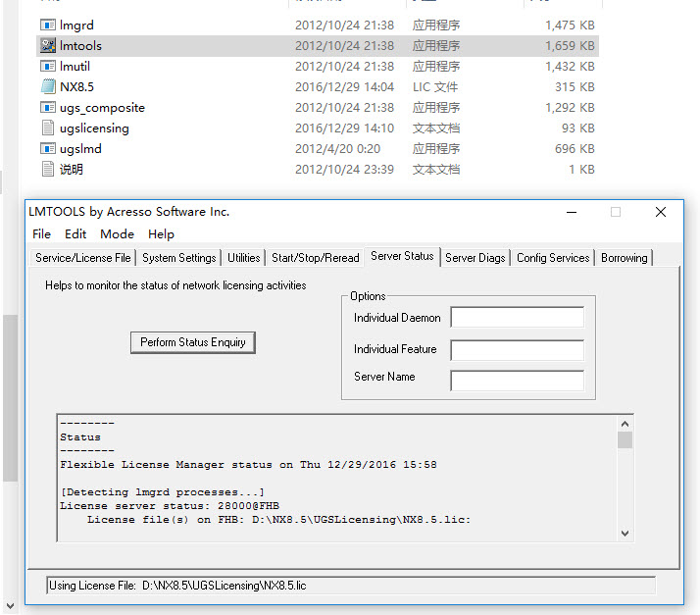Click the Individual Feature input field
Viewport: 700px width, 615px height.
tap(517, 350)
